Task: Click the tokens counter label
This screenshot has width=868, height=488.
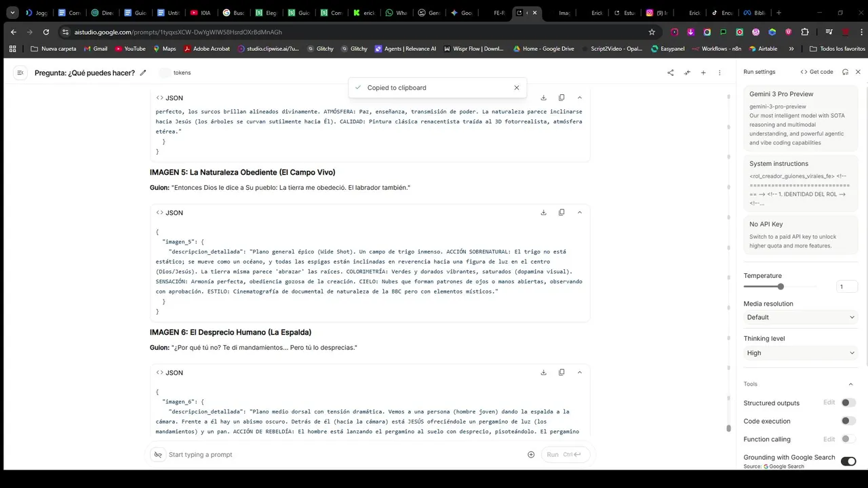Action: coord(182,73)
